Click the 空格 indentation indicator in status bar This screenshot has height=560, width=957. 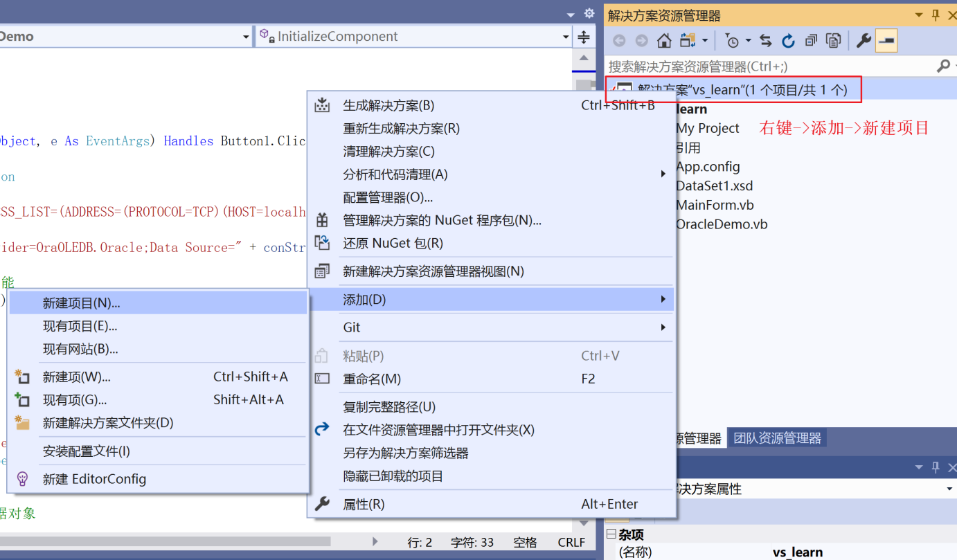[525, 542]
